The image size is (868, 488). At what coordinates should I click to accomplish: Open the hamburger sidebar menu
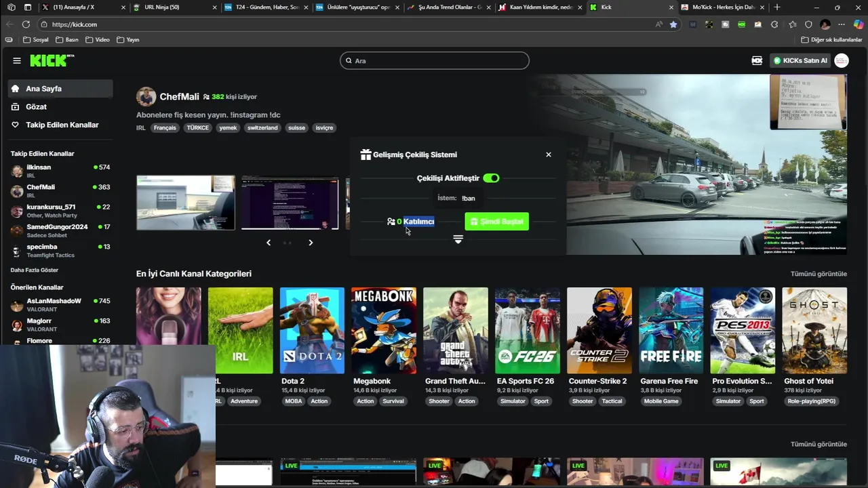(x=16, y=60)
